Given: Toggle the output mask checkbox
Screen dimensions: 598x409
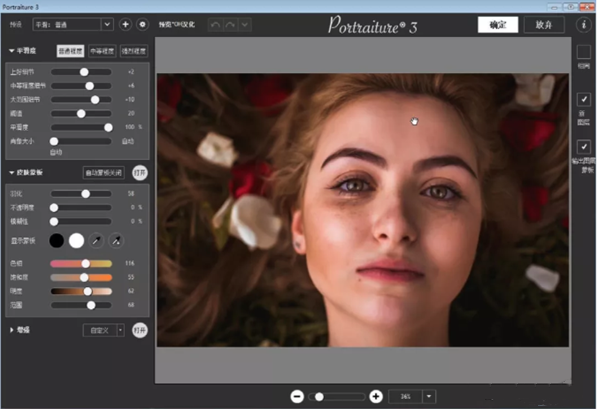Looking at the screenshot, I should coord(584,147).
